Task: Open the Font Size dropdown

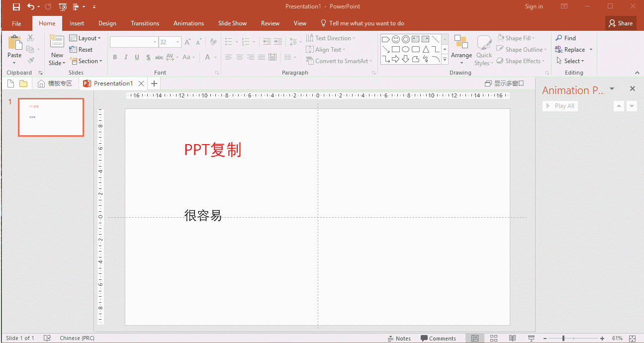Action: (x=177, y=42)
